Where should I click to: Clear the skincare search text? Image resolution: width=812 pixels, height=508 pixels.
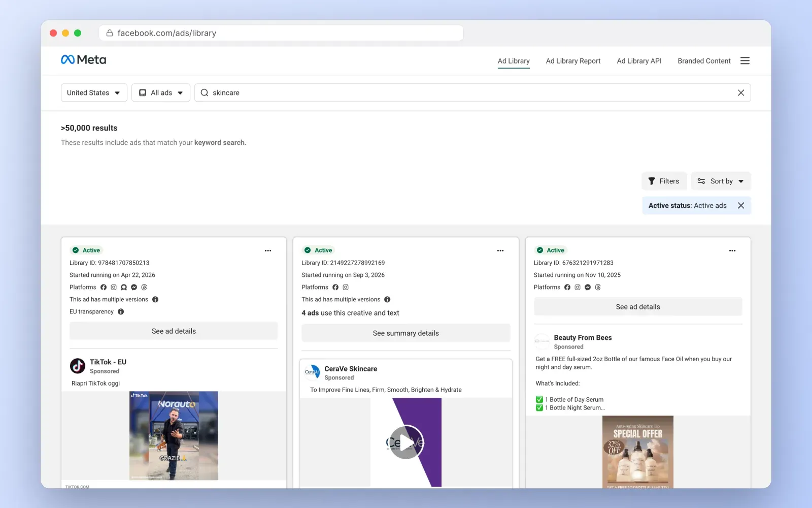[740, 93]
